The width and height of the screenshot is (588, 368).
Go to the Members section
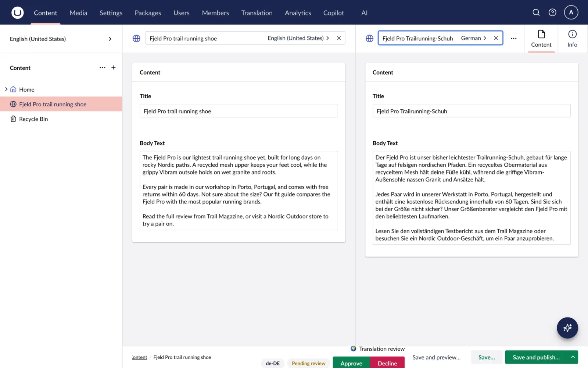coord(215,13)
